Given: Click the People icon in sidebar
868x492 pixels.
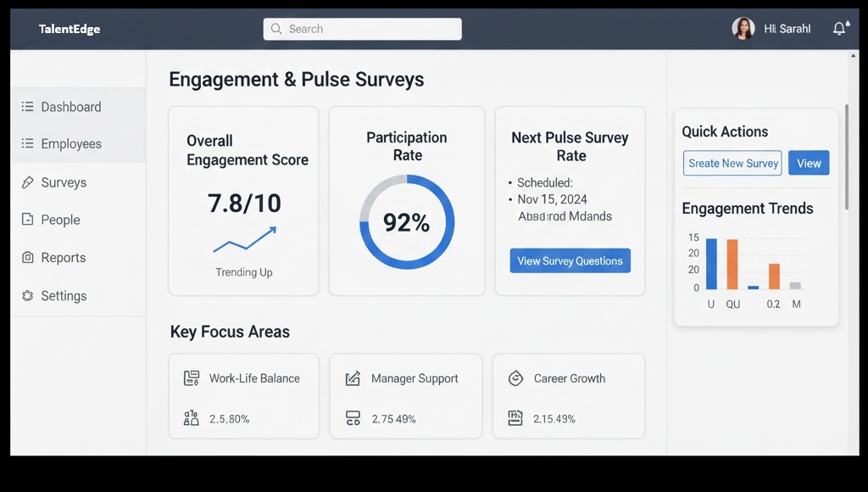Looking at the screenshot, I should [x=27, y=220].
